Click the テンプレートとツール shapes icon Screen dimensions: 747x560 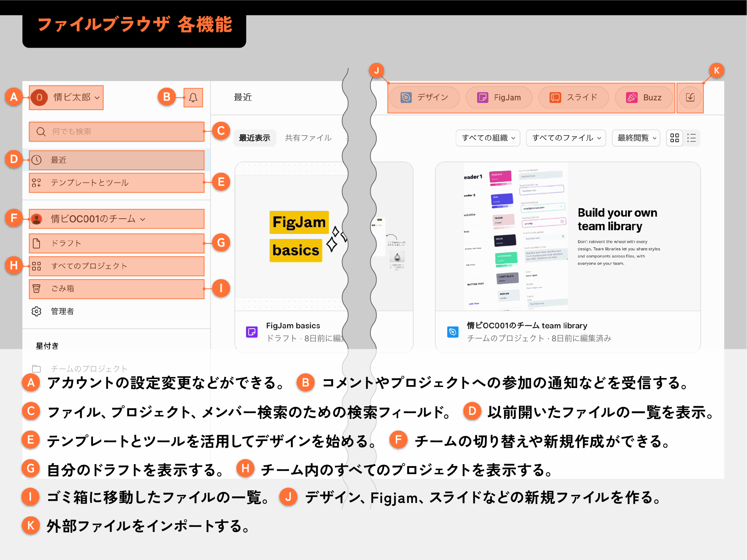[37, 182]
